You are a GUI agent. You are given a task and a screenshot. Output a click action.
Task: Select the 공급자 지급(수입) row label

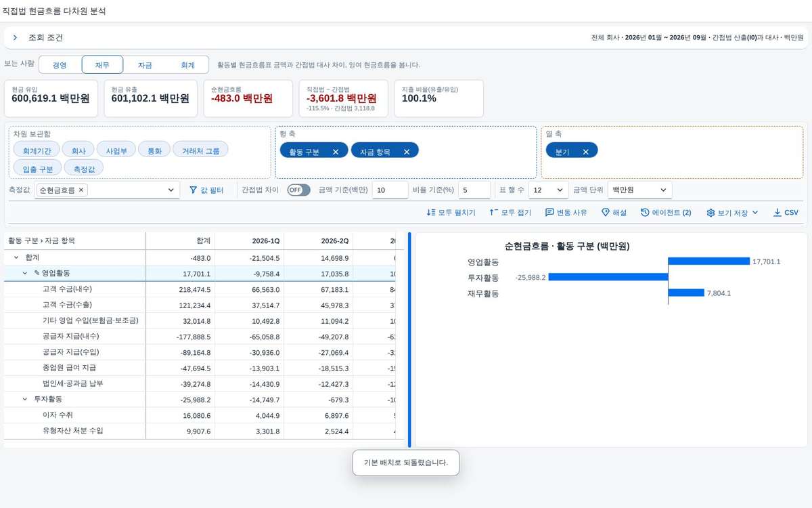click(70, 352)
